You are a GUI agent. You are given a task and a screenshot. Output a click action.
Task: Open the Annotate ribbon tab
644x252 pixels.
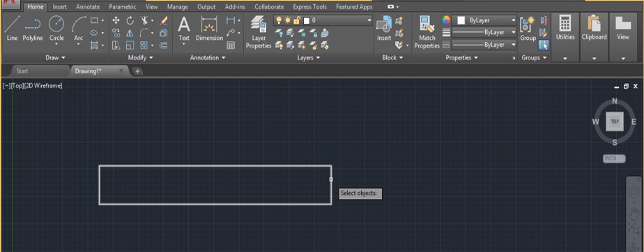click(x=88, y=7)
